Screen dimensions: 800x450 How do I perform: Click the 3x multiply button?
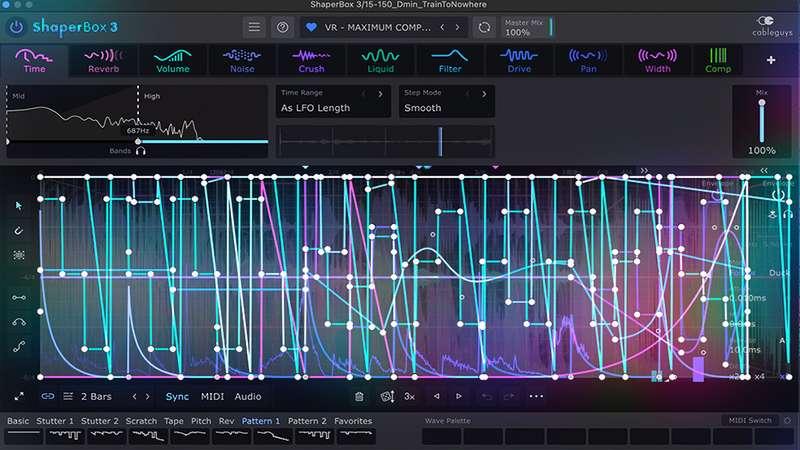(409, 396)
